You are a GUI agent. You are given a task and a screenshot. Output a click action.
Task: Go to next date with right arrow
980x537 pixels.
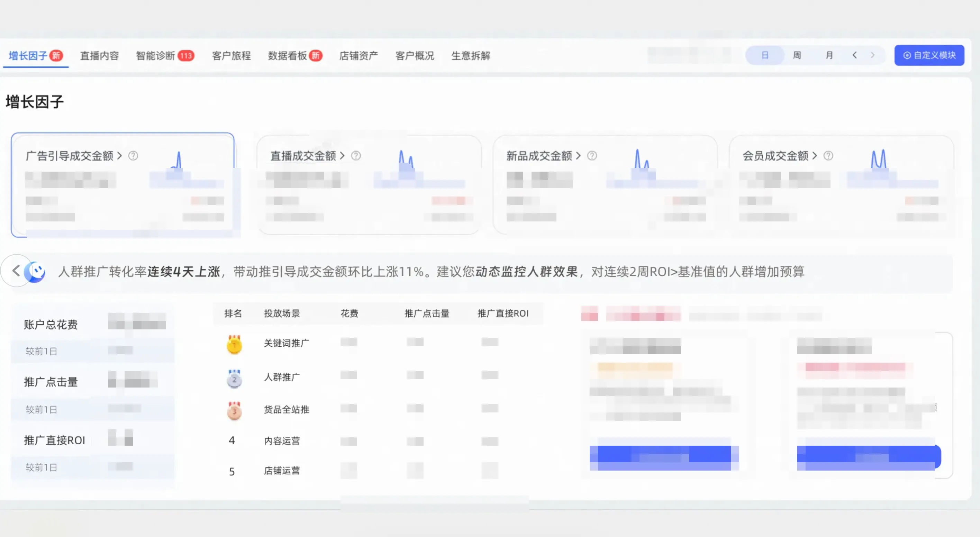pos(872,55)
